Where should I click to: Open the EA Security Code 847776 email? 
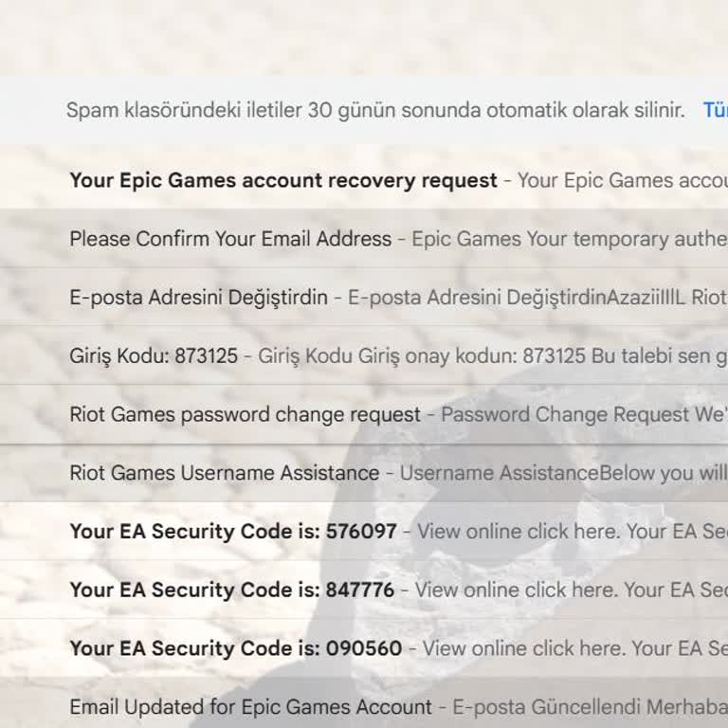pos(231,590)
